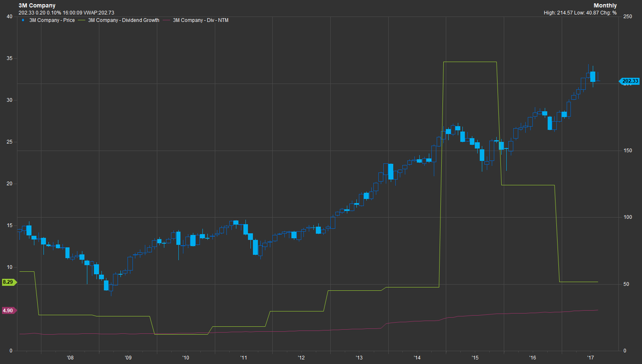Click the 15 label on left axis
The height and width of the screenshot is (364, 642).
tap(10, 225)
